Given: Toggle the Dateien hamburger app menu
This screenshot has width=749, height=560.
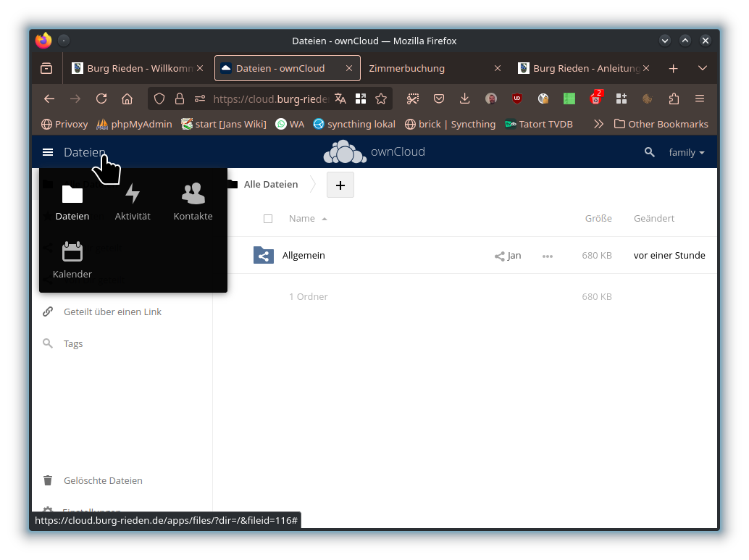Looking at the screenshot, I should click(48, 152).
